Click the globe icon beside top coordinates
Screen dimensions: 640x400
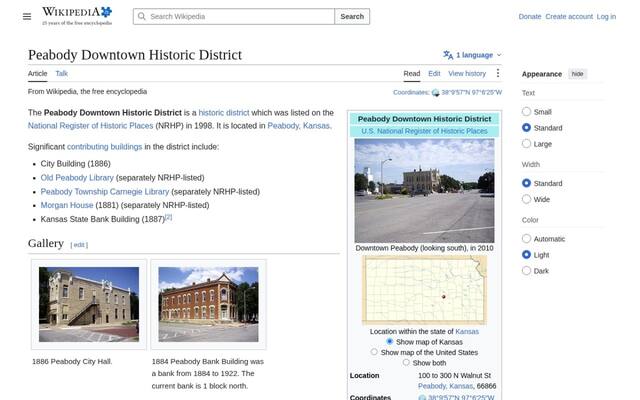click(x=436, y=93)
